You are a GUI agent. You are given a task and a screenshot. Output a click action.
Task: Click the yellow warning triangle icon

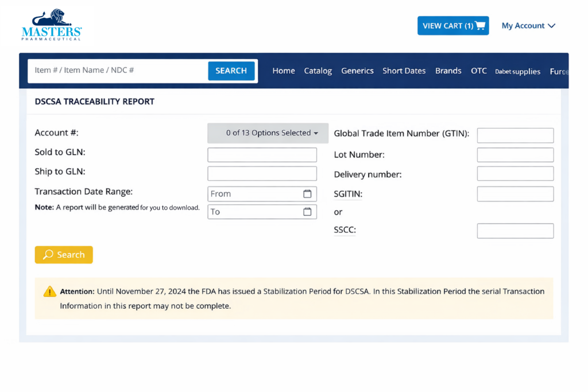50,292
